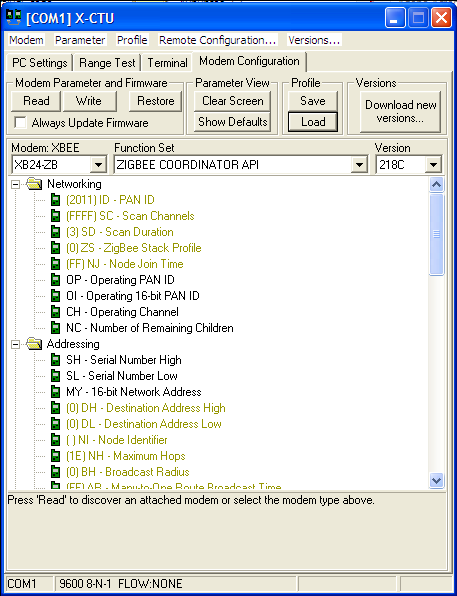
Task: Open the Parameter menu
Action: [80, 40]
